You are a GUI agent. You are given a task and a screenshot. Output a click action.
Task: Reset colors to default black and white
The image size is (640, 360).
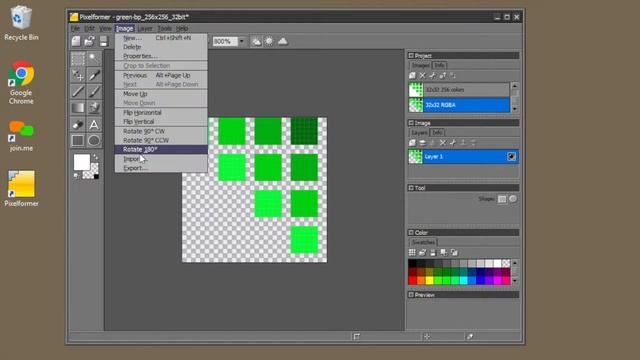(76, 176)
